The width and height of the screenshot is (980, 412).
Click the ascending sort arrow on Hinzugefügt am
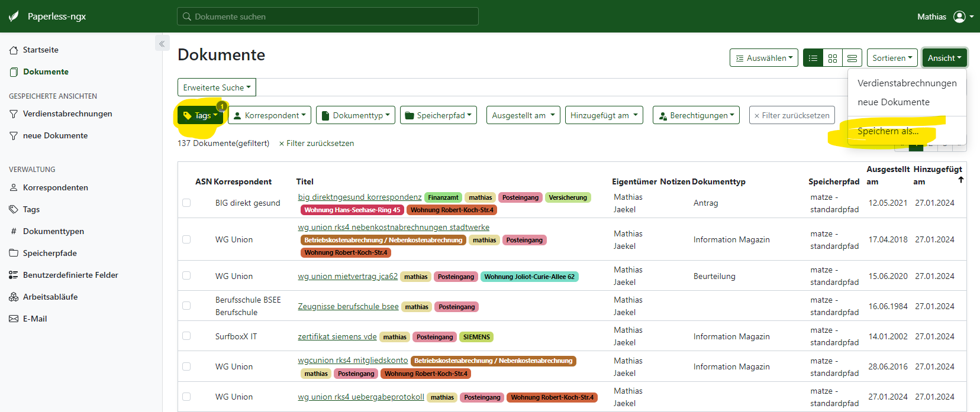[x=961, y=180]
